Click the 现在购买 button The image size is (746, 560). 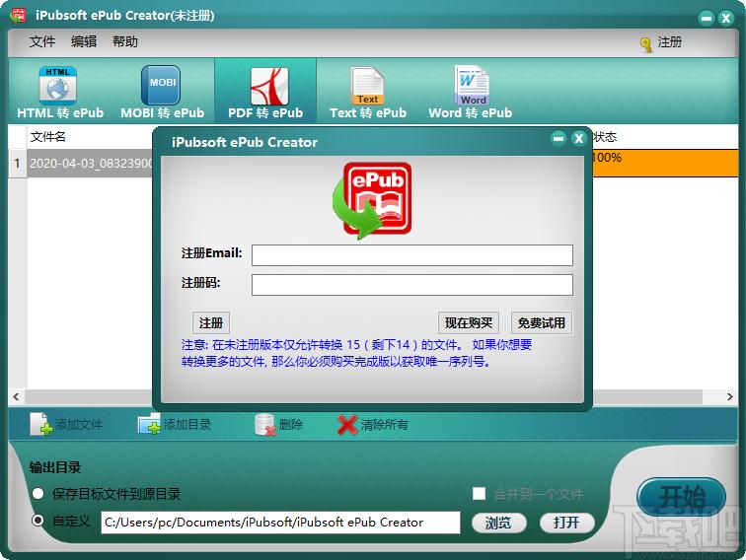[x=468, y=323]
